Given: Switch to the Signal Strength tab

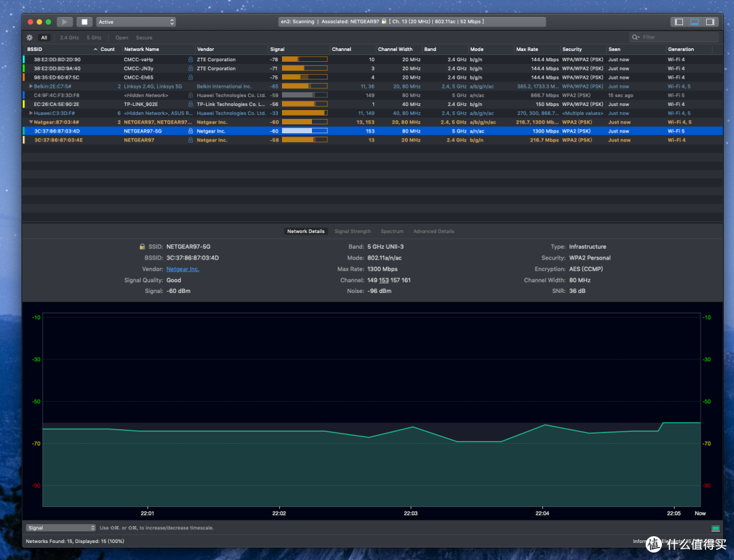Looking at the screenshot, I should coord(353,231).
